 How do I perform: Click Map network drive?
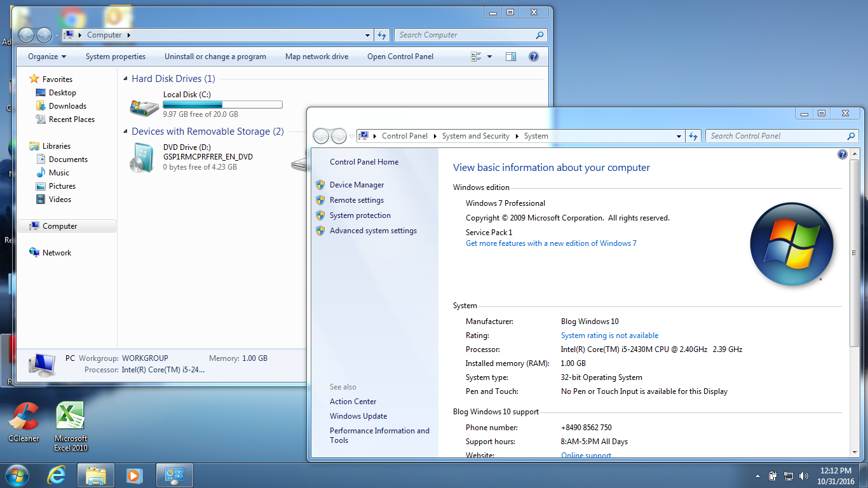(x=317, y=57)
